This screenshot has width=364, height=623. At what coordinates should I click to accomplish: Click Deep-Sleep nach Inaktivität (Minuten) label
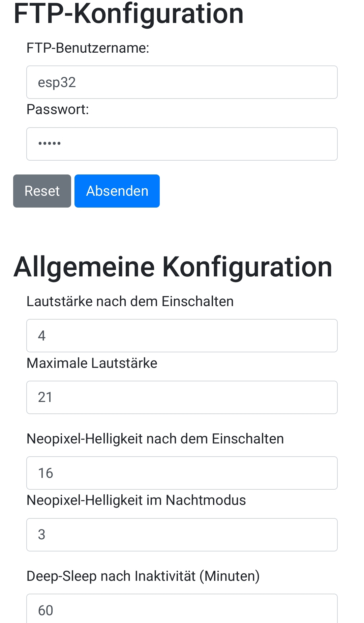click(143, 576)
